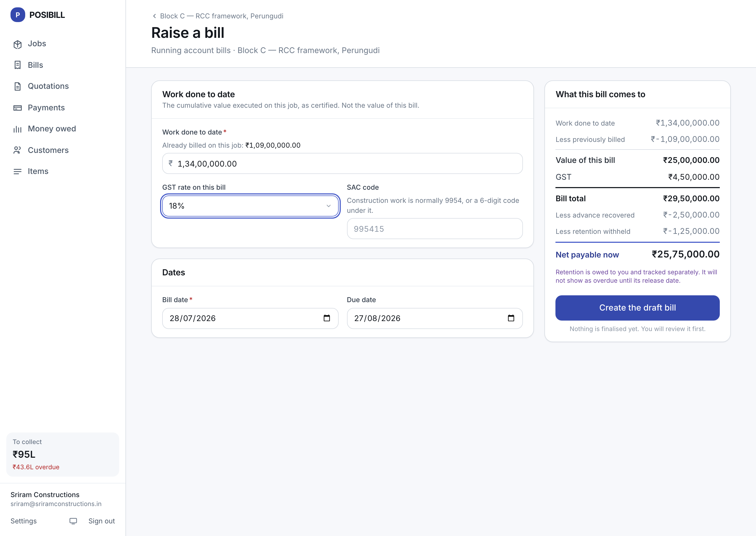Image resolution: width=756 pixels, height=536 pixels.
Task: Click the Raise a bill page heading
Action: pyautogui.click(x=188, y=33)
